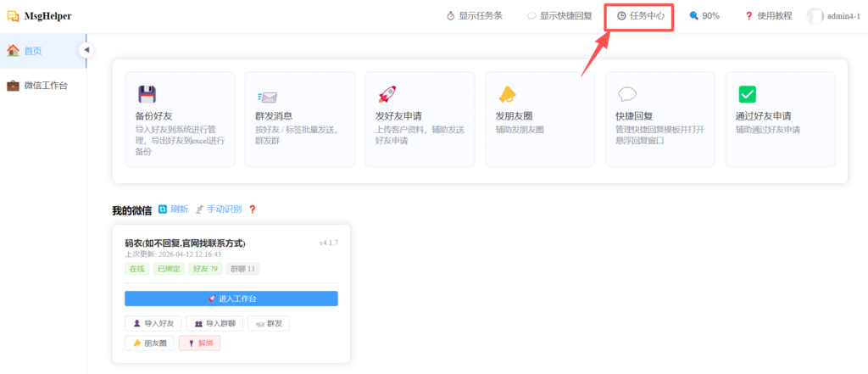Screen dimensions: 868x374
Task: Click the green checkmark 通过好友申请 icon
Action: pyautogui.click(x=747, y=94)
